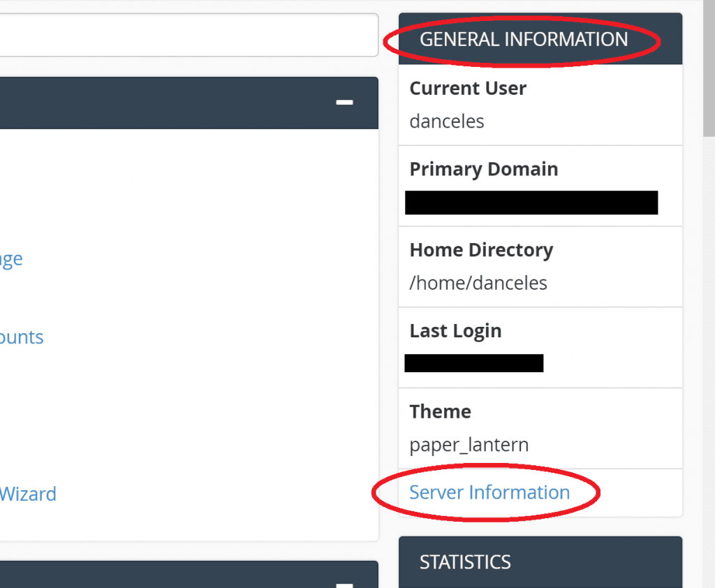Open the Wizard link in the left panel
This screenshot has width=715, height=588.
[x=28, y=494]
